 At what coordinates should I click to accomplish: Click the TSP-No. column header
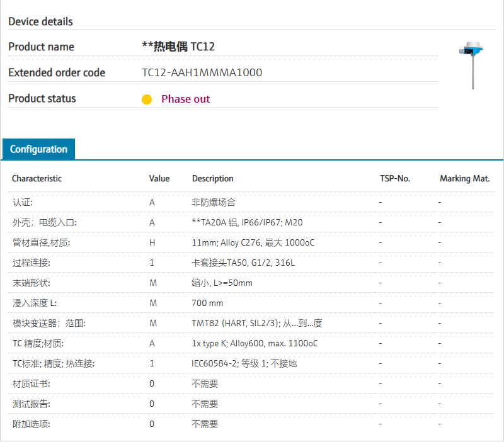(x=394, y=178)
